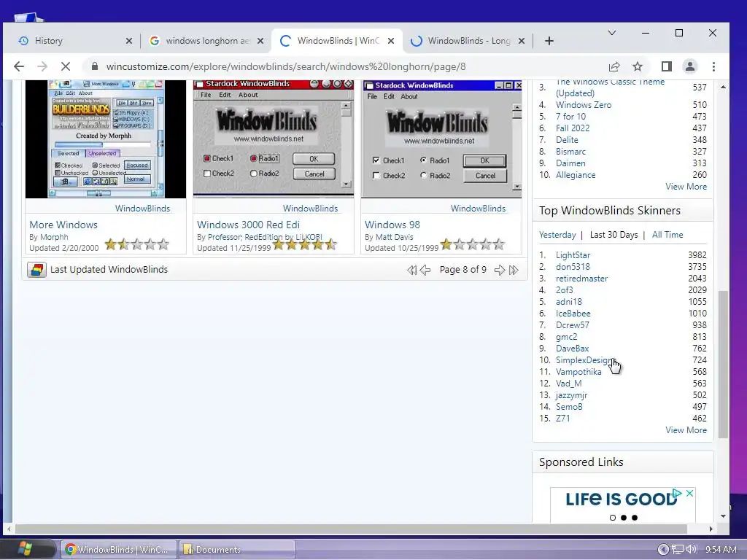Viewport: 747px width, 560px height.
Task: Open the share page icon in address bar
Action: click(614, 66)
